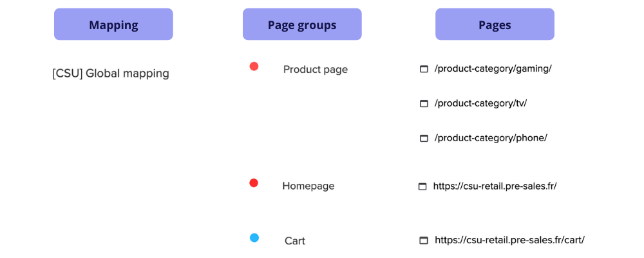Choose the Product page group label

click(x=316, y=70)
